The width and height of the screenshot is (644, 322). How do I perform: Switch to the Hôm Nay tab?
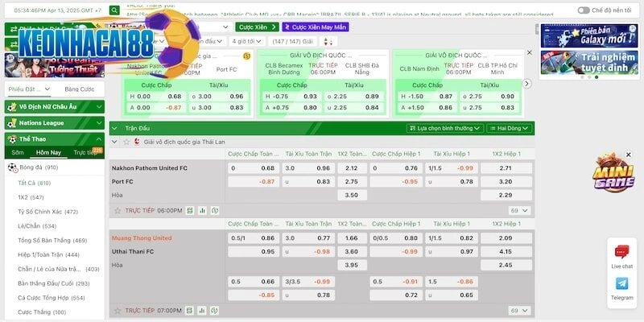tap(47, 152)
